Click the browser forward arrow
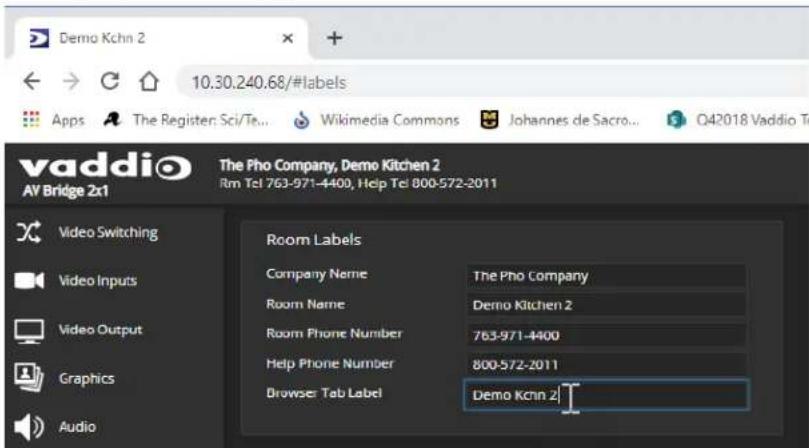The width and height of the screenshot is (809, 448). tap(71, 81)
